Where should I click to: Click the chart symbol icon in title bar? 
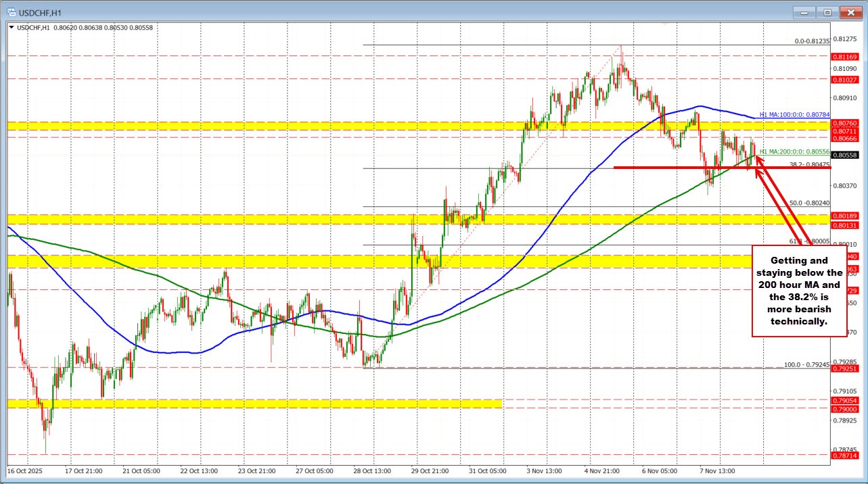[9, 12]
